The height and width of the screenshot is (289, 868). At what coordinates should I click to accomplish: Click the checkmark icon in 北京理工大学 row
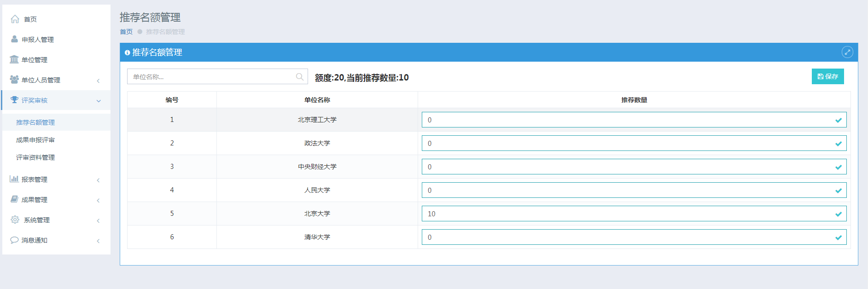point(839,120)
